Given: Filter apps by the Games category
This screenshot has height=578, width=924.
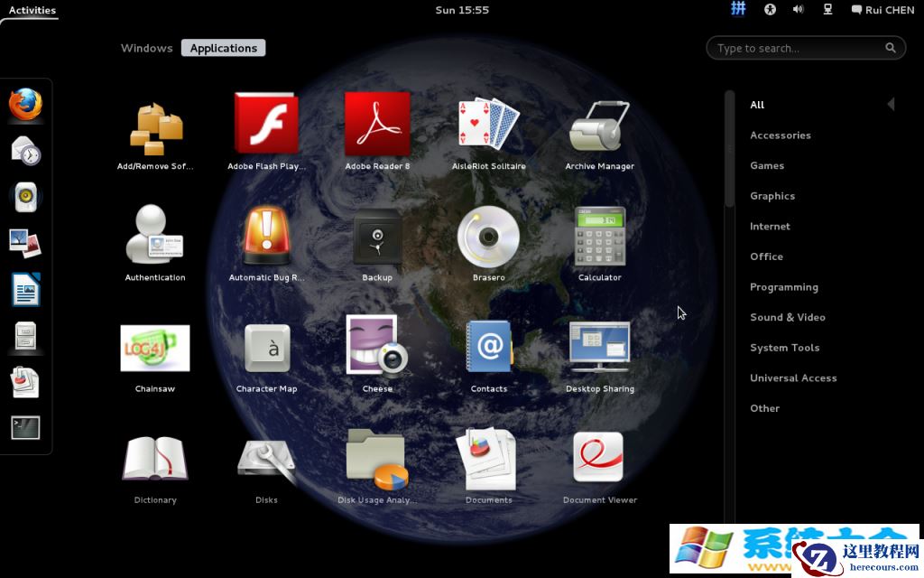Looking at the screenshot, I should click(767, 165).
